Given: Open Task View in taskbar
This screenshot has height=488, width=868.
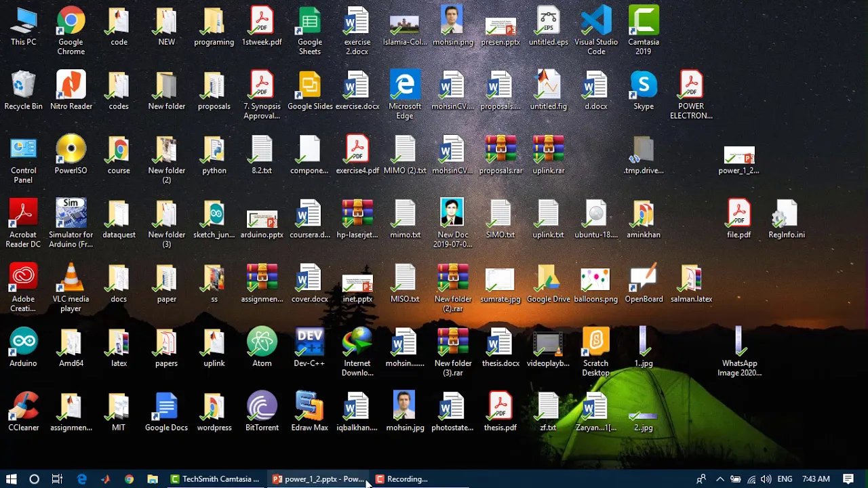Looking at the screenshot, I should (x=57, y=479).
